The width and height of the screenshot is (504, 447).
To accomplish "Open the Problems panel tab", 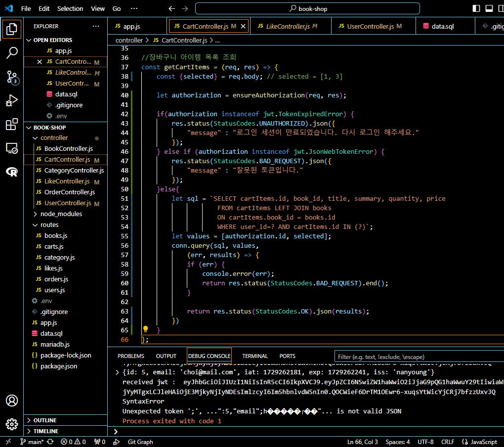I will (x=131, y=356).
